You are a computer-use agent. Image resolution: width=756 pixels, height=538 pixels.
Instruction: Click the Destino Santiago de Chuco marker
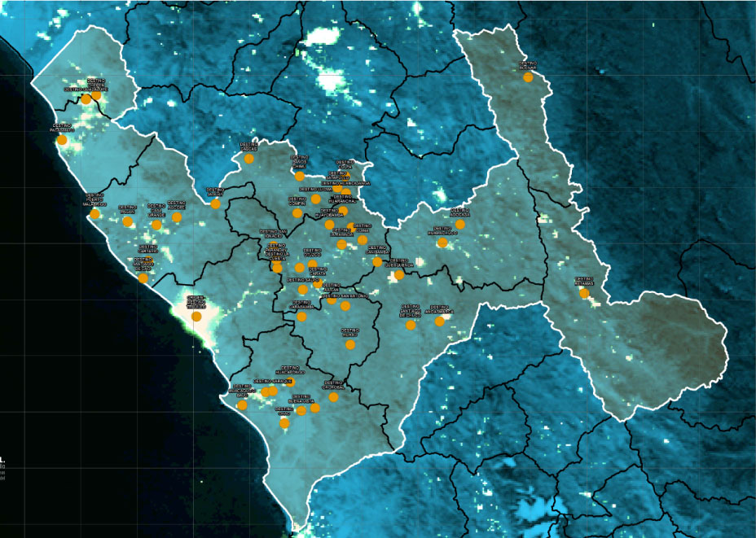tap(411, 325)
